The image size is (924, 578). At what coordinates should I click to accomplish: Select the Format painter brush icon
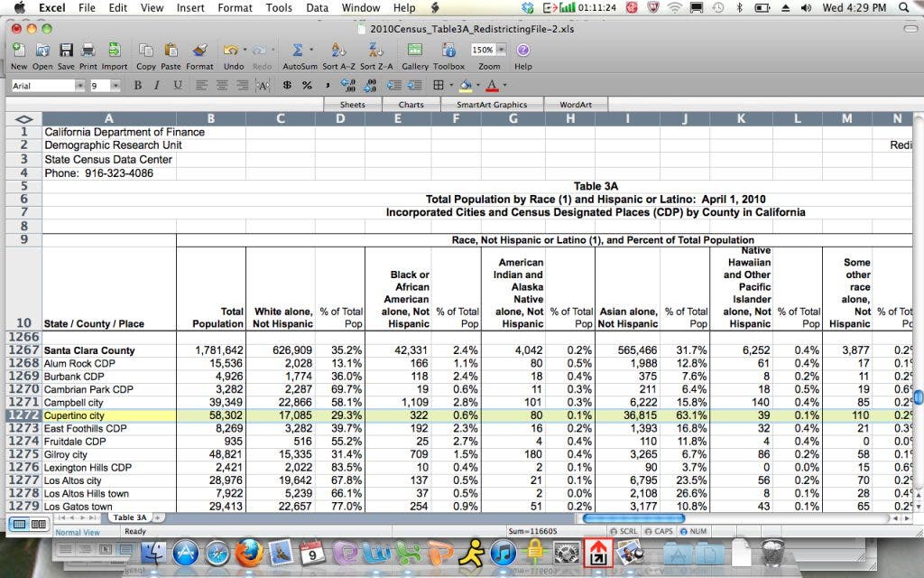(x=199, y=51)
